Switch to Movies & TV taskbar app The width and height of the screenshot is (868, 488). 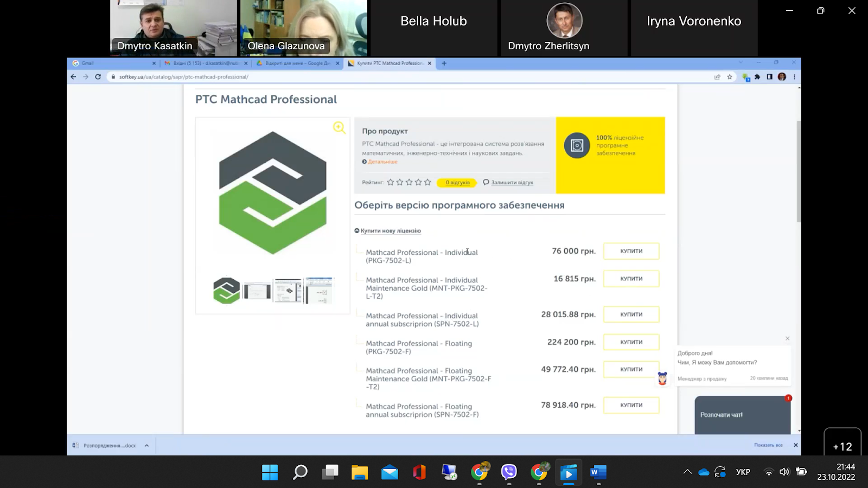click(569, 473)
